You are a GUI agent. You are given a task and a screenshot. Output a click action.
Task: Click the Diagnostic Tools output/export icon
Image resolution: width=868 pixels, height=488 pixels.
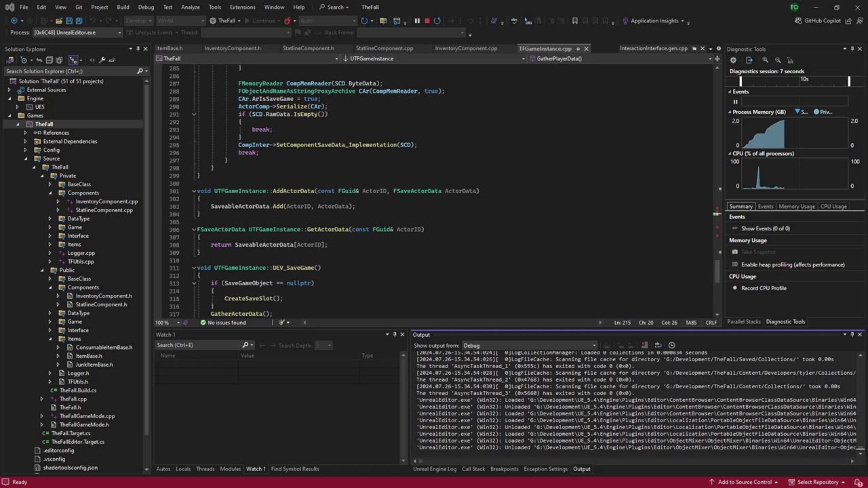tap(749, 60)
